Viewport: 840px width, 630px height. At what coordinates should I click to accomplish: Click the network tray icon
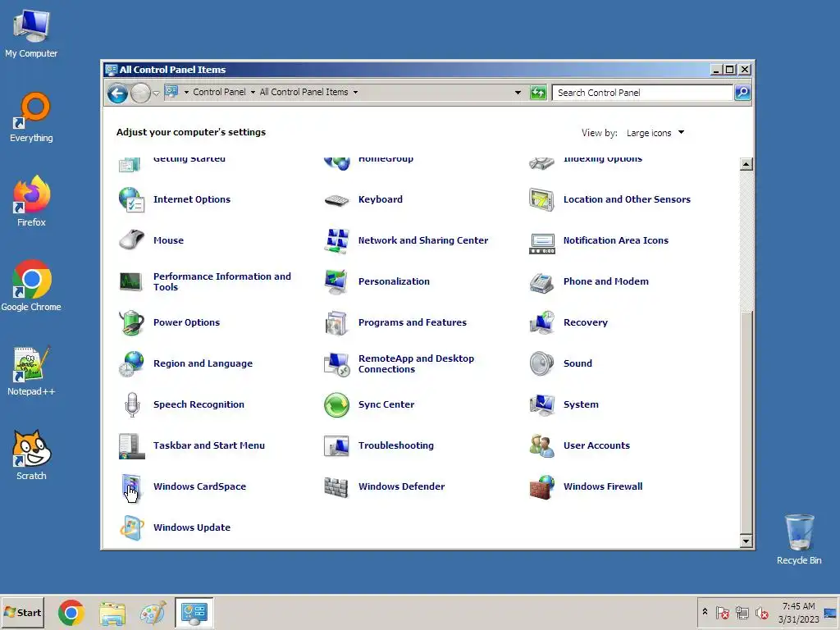pos(742,612)
